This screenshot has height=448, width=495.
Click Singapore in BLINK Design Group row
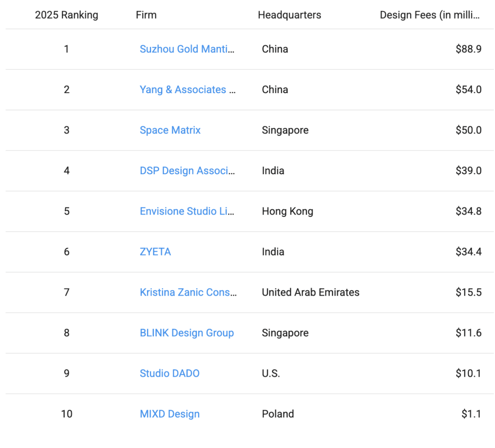pyautogui.click(x=285, y=333)
